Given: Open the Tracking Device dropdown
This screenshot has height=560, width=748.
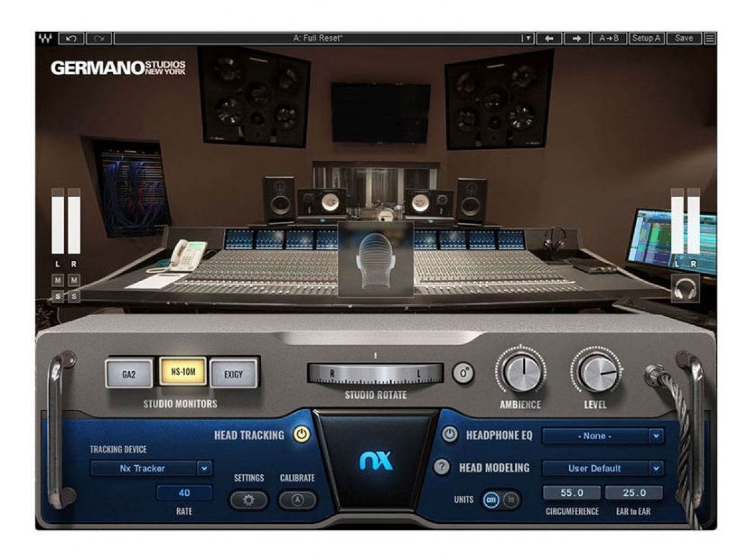Looking at the screenshot, I should pos(151,468).
